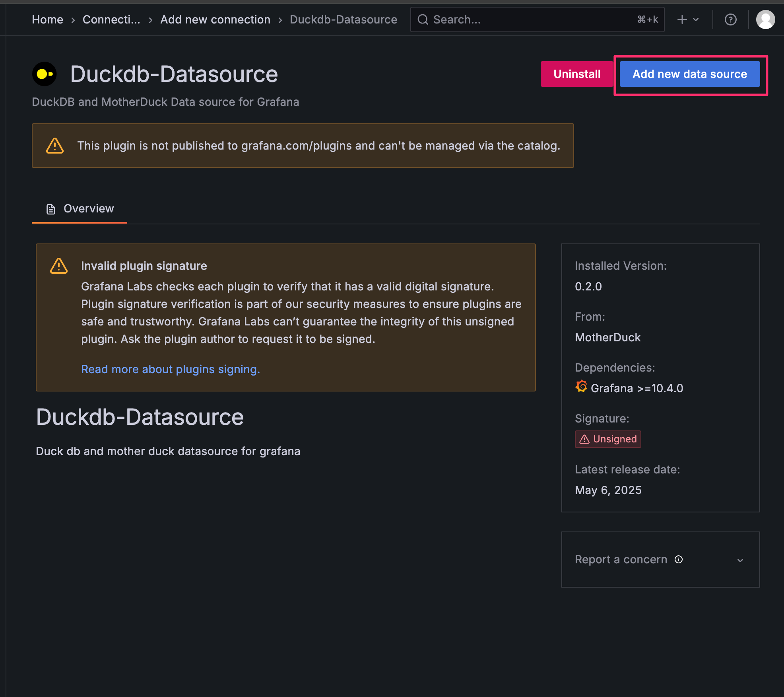Click Report a concern info icon

pos(679,559)
